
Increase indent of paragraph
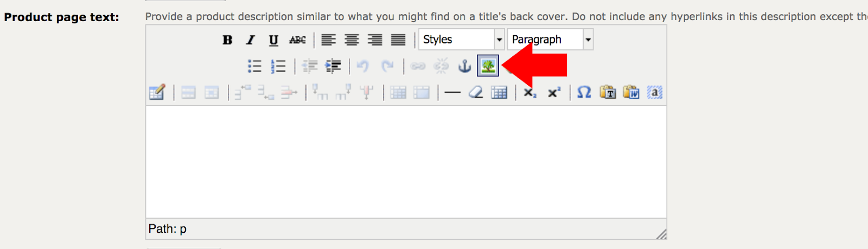click(x=333, y=66)
